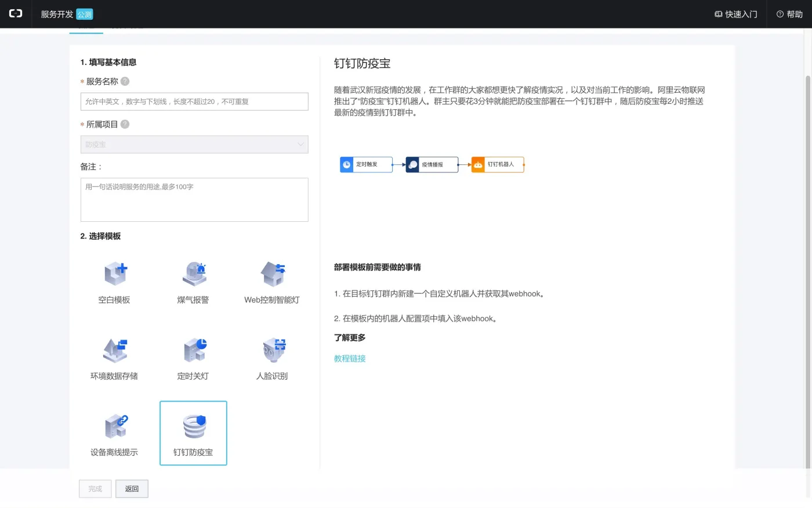This screenshot has width=812, height=508.
Task: Open the 教程链接 tutorial link
Action: point(350,359)
